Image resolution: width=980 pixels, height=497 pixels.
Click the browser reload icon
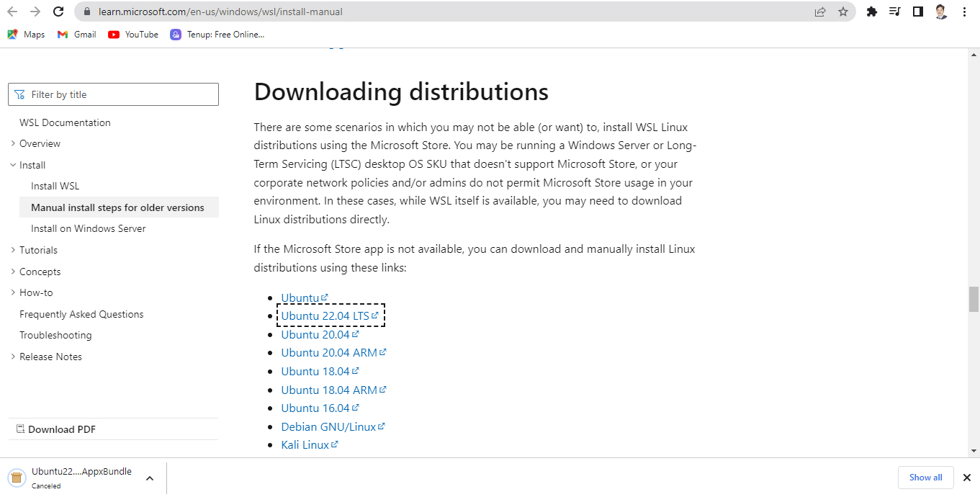(x=58, y=12)
